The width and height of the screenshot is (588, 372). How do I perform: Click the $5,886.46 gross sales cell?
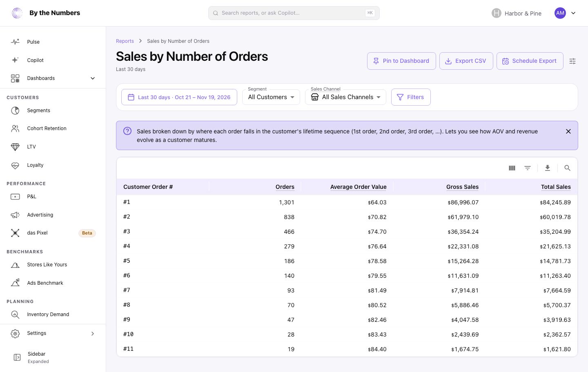[465, 305]
